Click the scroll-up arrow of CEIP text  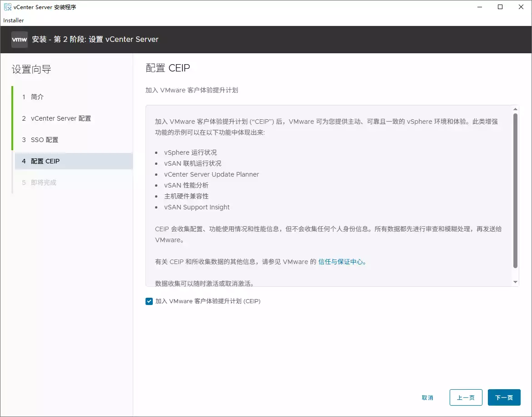[x=515, y=109]
